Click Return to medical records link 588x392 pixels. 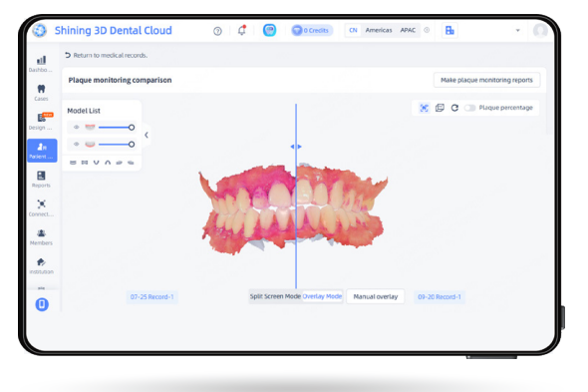[106, 55]
